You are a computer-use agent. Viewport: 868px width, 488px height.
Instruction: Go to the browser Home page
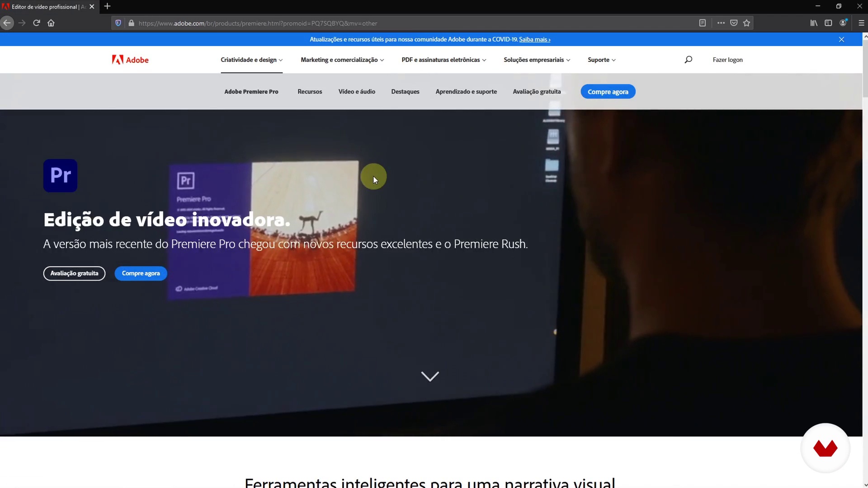pyautogui.click(x=51, y=23)
